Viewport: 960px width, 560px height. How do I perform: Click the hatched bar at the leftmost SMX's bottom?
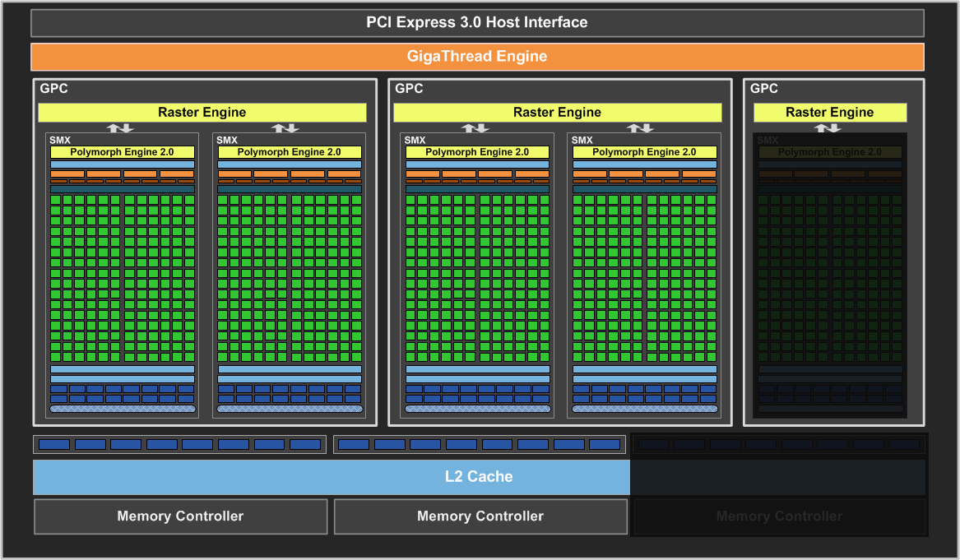[123, 409]
